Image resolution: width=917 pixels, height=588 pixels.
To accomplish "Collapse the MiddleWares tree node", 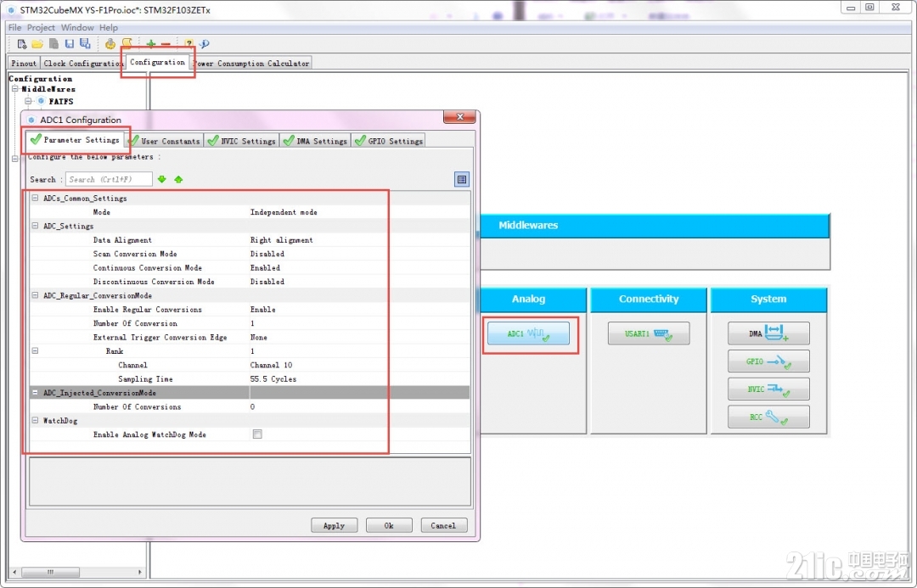I will (x=15, y=89).
